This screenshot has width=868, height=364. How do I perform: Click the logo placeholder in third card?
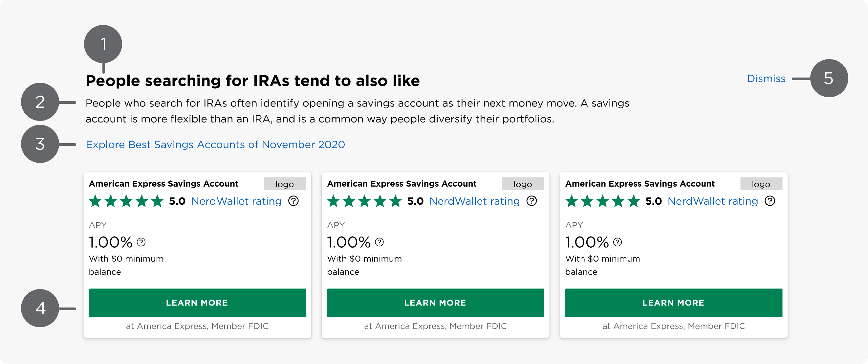pos(761,184)
